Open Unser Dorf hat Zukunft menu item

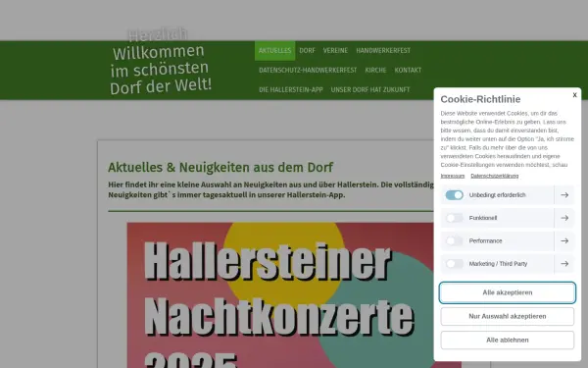(x=370, y=89)
